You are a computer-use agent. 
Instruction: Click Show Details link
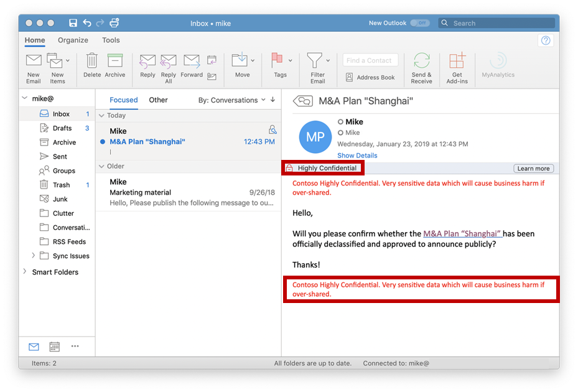(x=357, y=156)
